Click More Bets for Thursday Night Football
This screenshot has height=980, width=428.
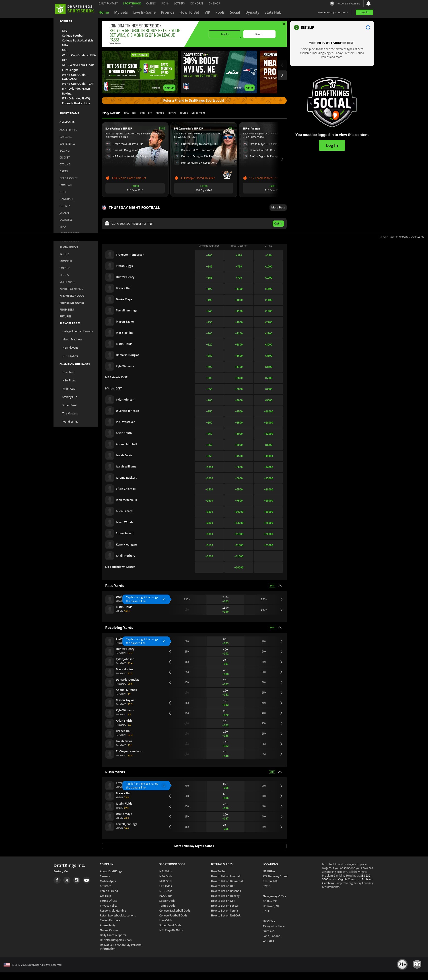click(278, 207)
